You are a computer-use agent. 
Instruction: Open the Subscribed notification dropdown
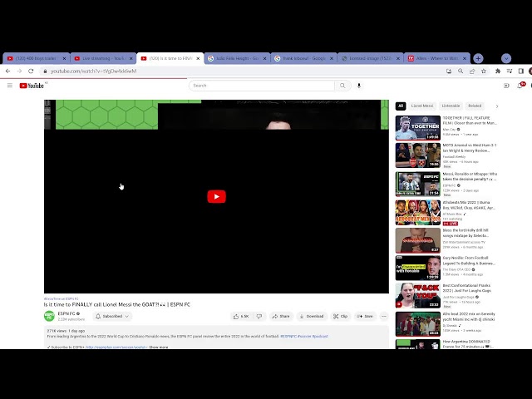pos(112,316)
